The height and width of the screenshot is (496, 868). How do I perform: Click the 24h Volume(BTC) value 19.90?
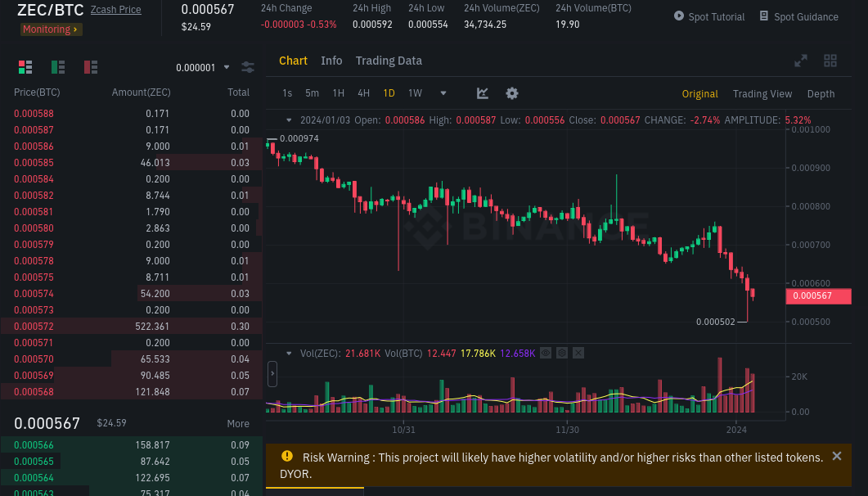[x=568, y=25]
